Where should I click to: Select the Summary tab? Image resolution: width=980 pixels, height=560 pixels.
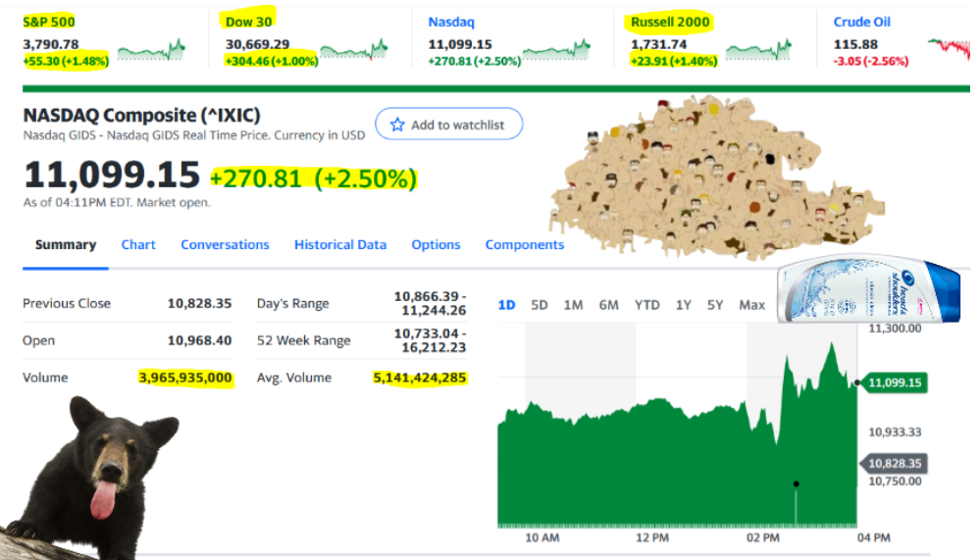66,245
